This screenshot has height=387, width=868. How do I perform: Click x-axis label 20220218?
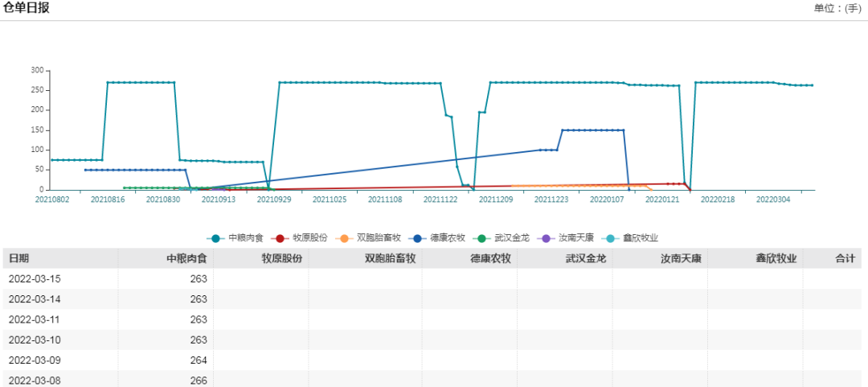point(718,199)
